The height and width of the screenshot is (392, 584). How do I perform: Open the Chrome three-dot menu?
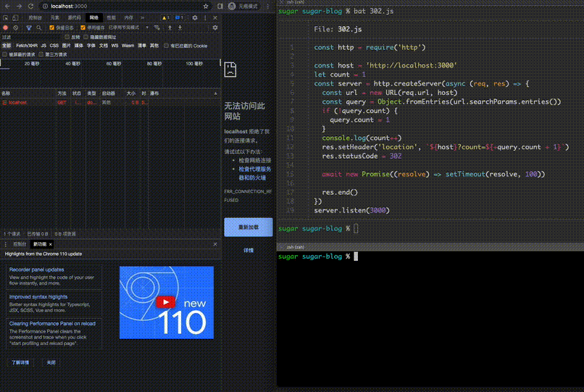pos(267,7)
